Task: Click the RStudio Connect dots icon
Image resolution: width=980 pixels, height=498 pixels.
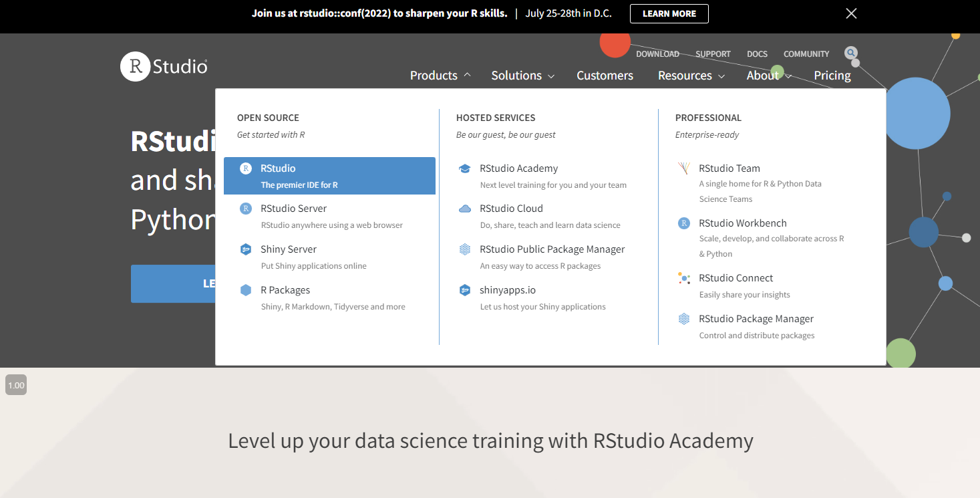Action: pyautogui.click(x=684, y=278)
